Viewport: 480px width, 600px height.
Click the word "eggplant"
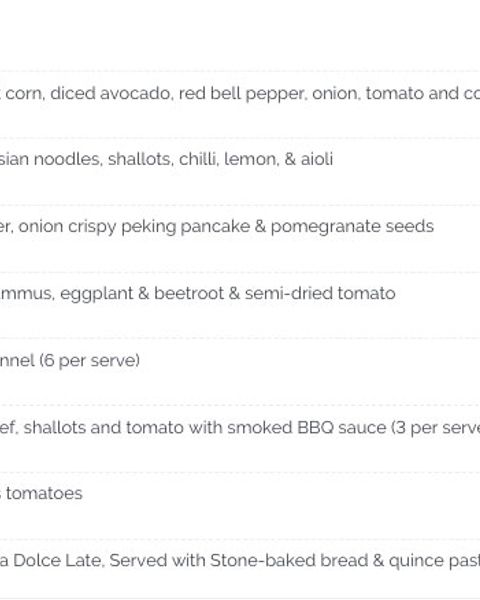tap(96, 294)
